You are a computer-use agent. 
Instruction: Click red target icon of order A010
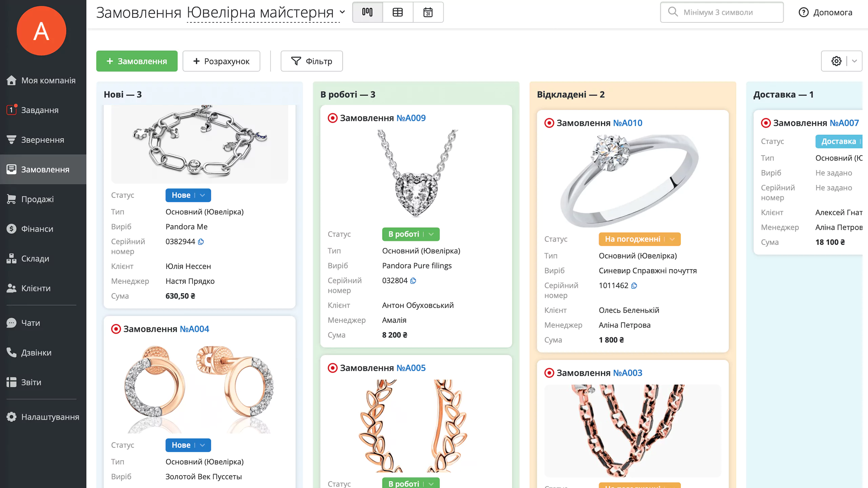[x=549, y=123]
